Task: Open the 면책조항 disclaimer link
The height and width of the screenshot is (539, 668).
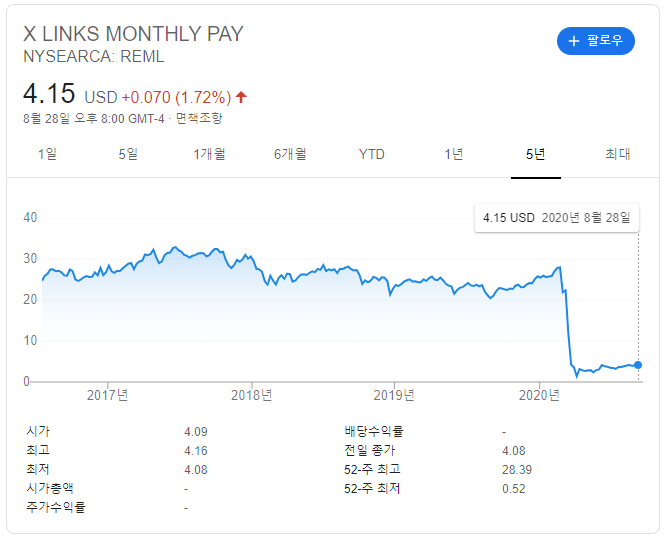Action: 199,118
